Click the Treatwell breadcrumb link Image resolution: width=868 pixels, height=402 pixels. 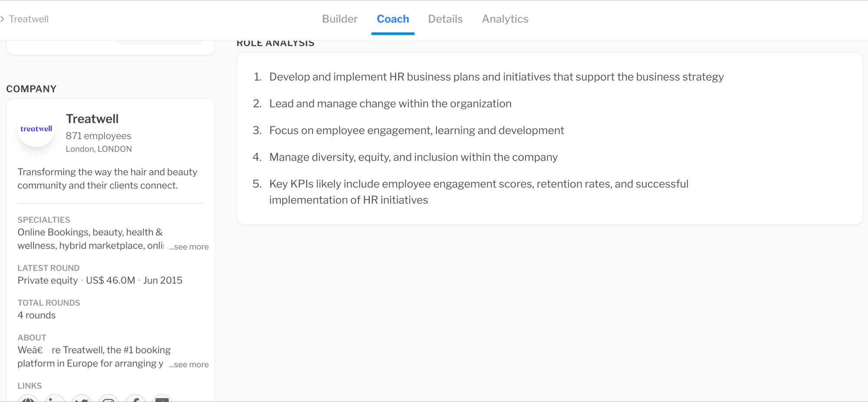point(29,19)
